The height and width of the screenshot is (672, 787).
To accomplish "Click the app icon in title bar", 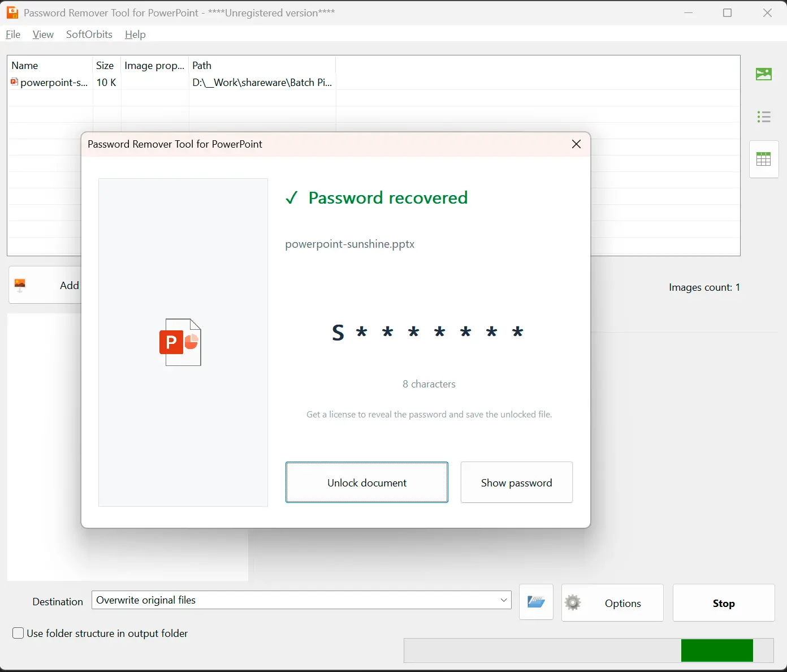I will pos(12,12).
